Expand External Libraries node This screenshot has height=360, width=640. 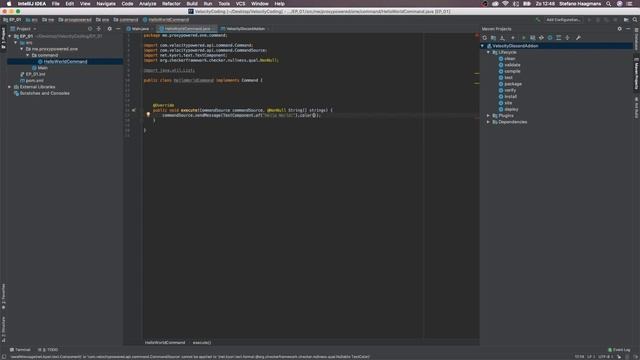[x=10, y=87]
